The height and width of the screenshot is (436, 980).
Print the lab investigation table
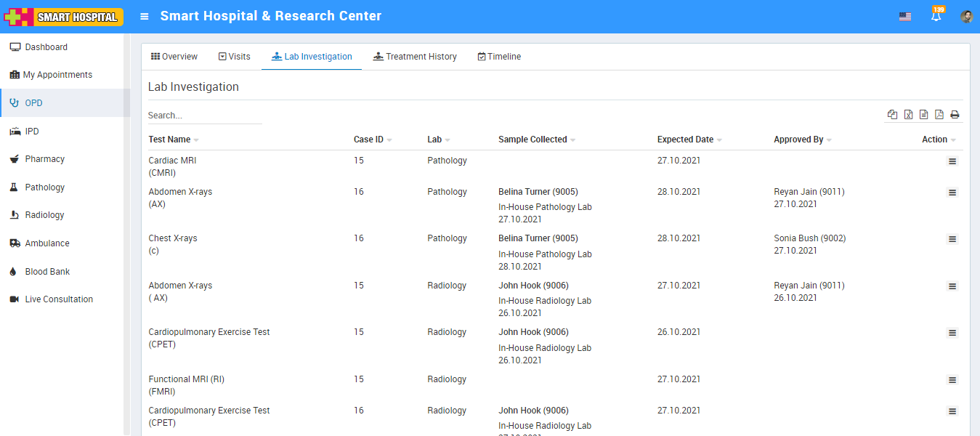955,115
